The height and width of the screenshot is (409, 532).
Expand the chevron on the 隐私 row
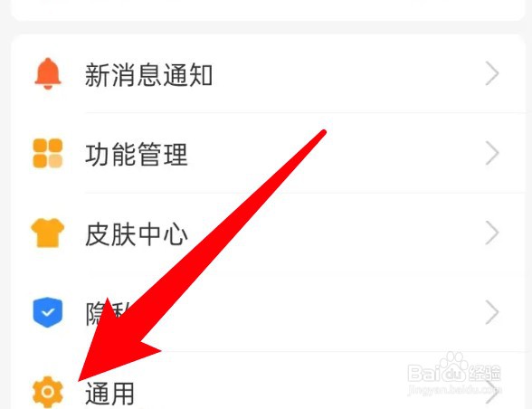coord(491,312)
